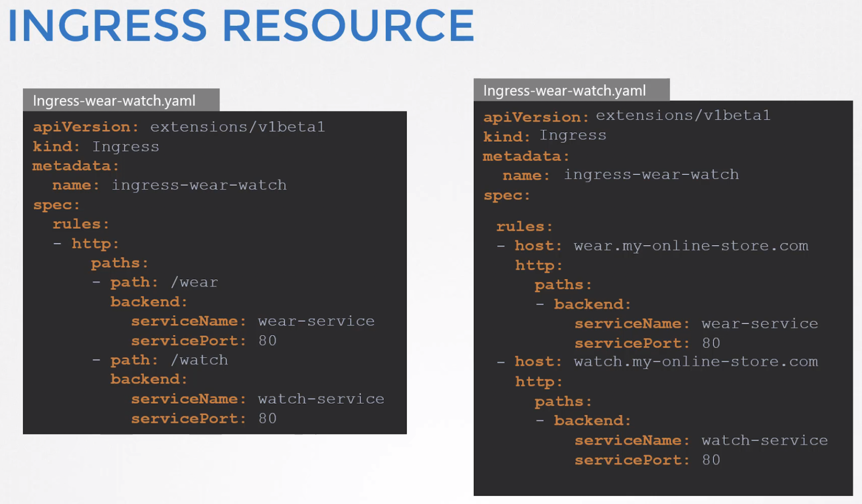Click the watch.my-online-store.com host value

(695, 362)
